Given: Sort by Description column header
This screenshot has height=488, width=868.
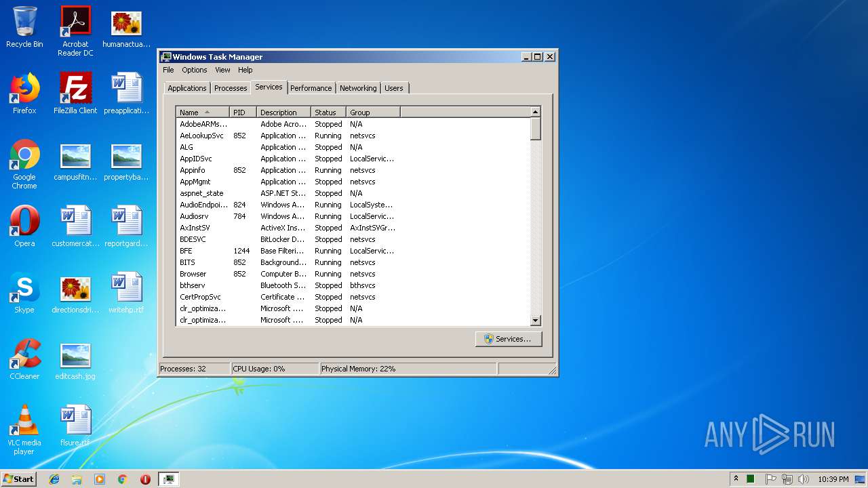Looking at the screenshot, I should click(283, 113).
